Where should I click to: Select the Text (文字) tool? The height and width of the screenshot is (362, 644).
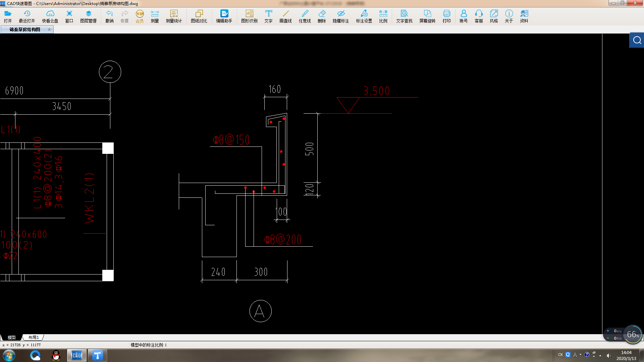[x=268, y=16]
